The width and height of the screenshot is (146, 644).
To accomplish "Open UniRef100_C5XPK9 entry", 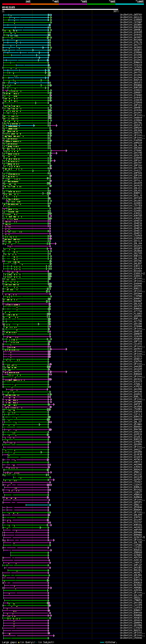I will pyautogui.click(x=131, y=236).
